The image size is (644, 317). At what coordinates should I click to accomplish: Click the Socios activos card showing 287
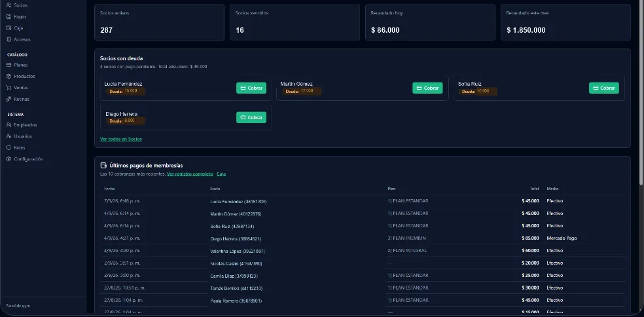click(159, 22)
